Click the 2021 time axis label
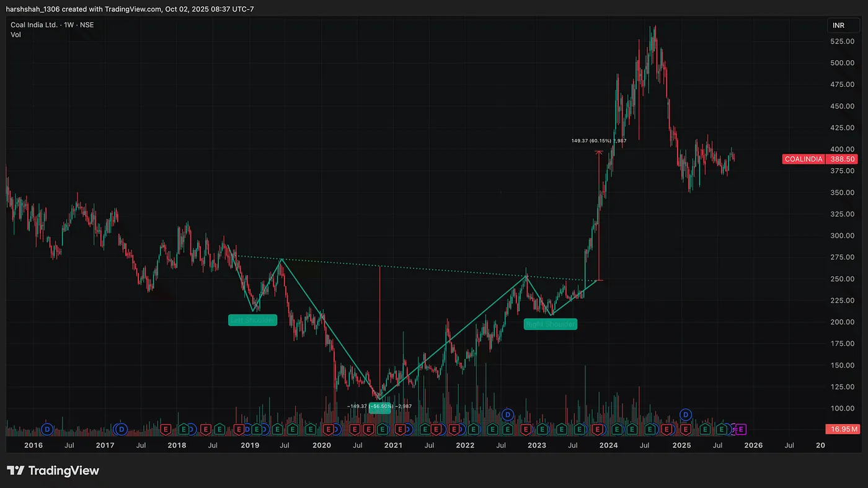The width and height of the screenshot is (868, 488). (x=393, y=445)
